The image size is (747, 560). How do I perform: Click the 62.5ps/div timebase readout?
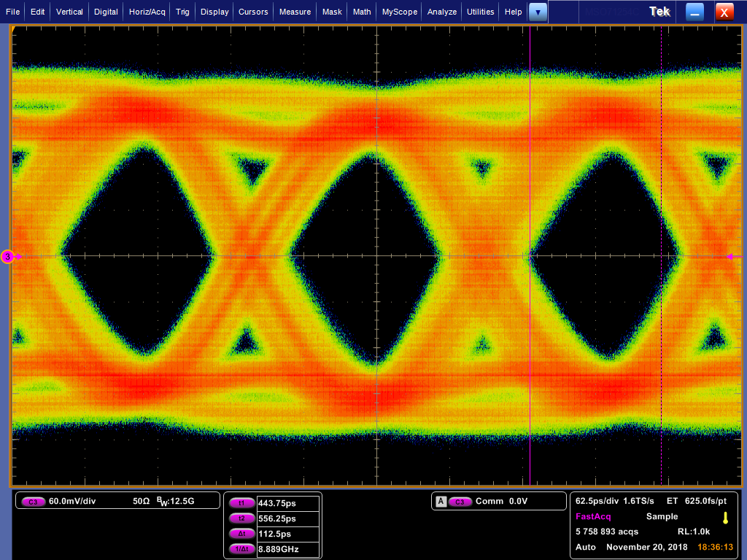pyautogui.click(x=597, y=501)
